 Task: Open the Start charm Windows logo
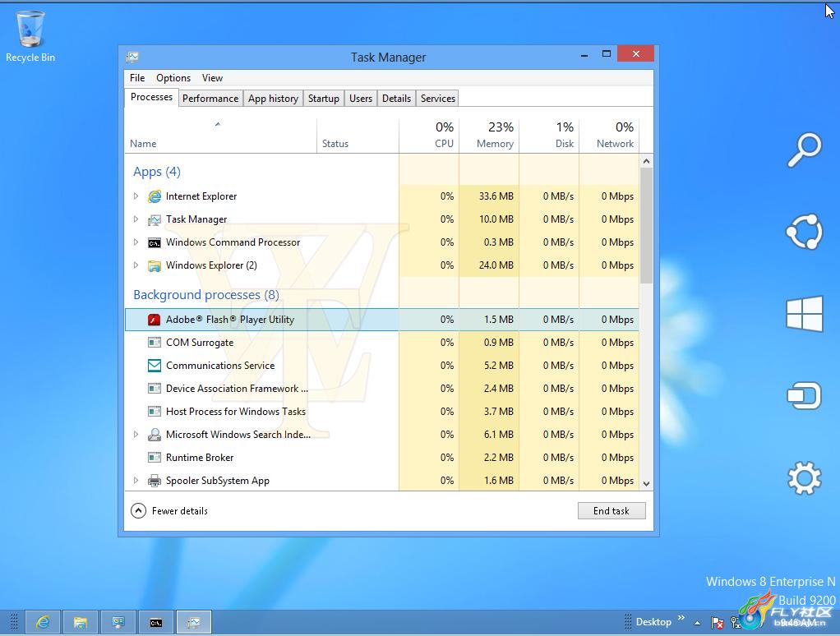coord(804,314)
